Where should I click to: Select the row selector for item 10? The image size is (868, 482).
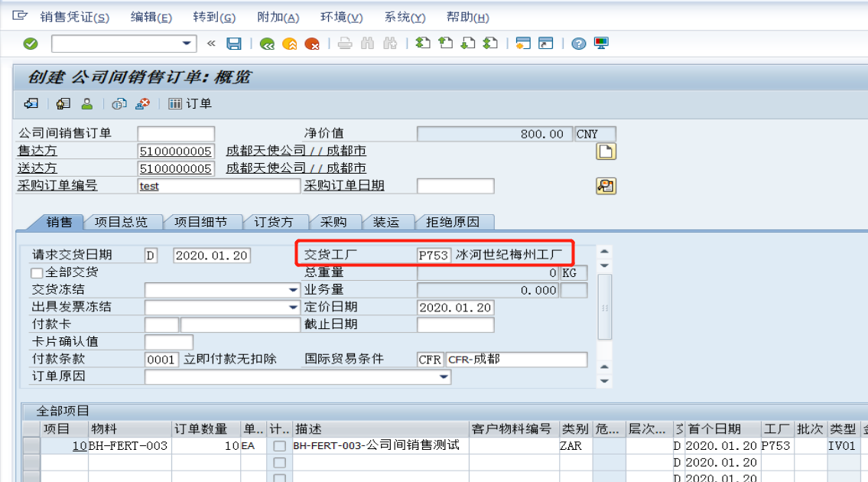[31, 445]
